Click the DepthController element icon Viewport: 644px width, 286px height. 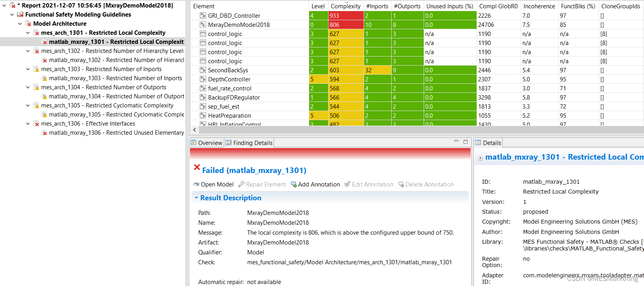point(203,79)
